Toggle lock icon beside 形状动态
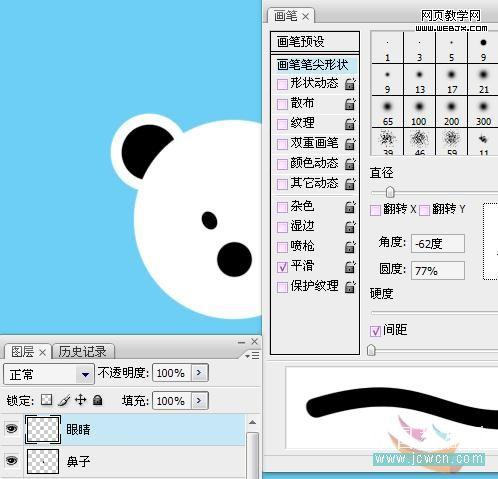Screen dimensions: 498x479 tap(350, 84)
